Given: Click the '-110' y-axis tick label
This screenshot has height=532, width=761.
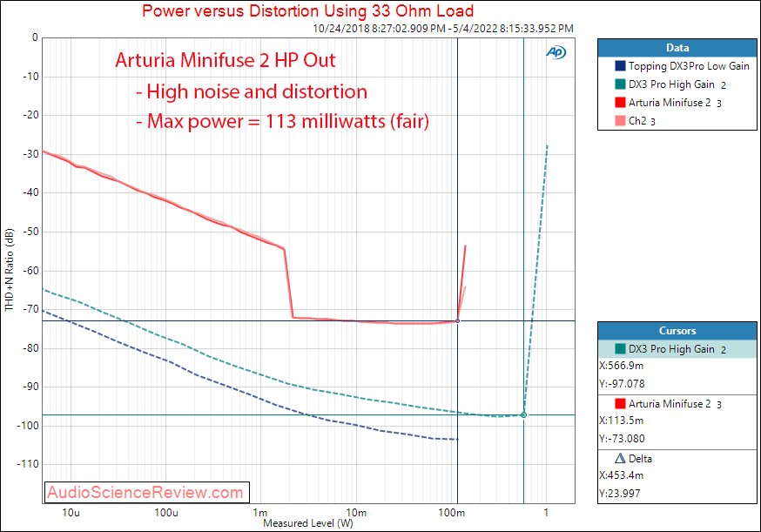Looking at the screenshot, I should tap(28, 464).
